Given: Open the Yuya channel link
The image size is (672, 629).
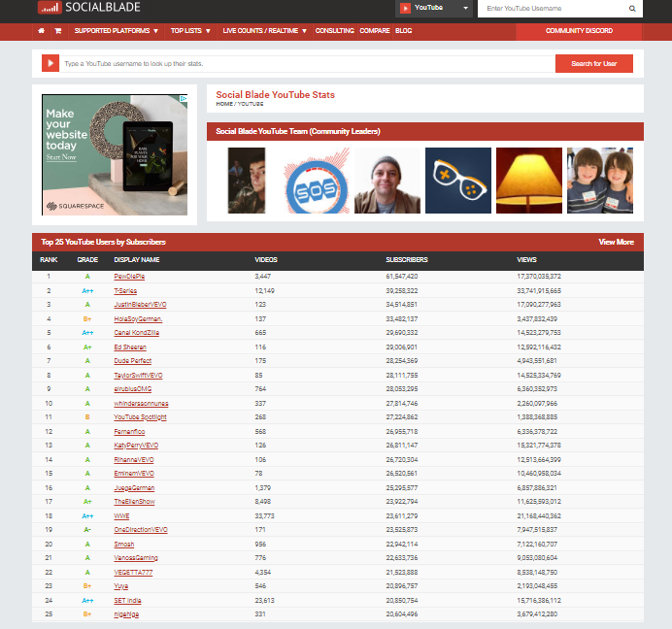Looking at the screenshot, I should click(x=120, y=586).
